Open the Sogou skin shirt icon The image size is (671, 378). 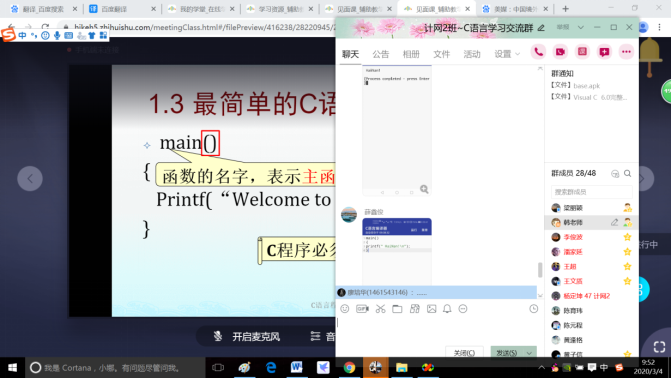pos(92,35)
